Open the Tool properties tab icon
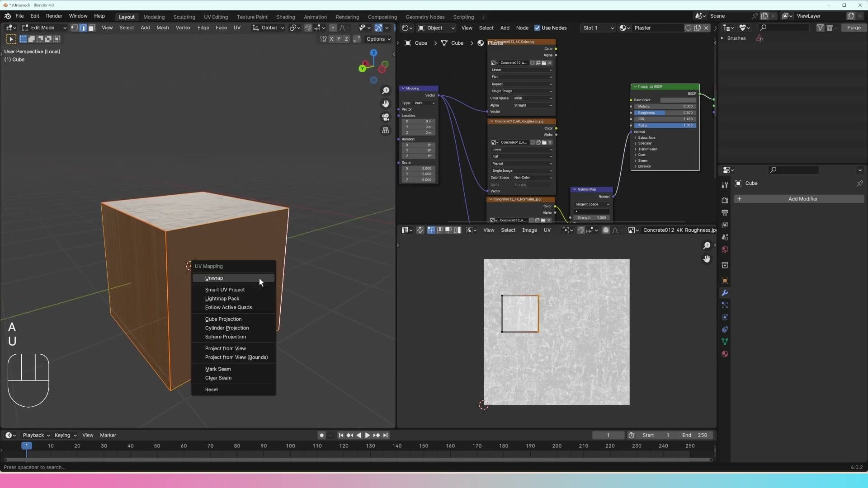Image resolution: width=868 pixels, height=488 pixels. 725,185
